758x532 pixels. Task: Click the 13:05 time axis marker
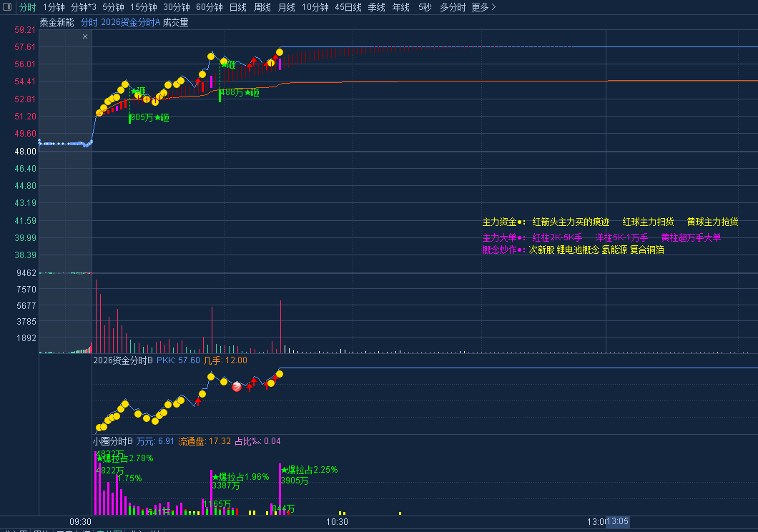[618, 522]
